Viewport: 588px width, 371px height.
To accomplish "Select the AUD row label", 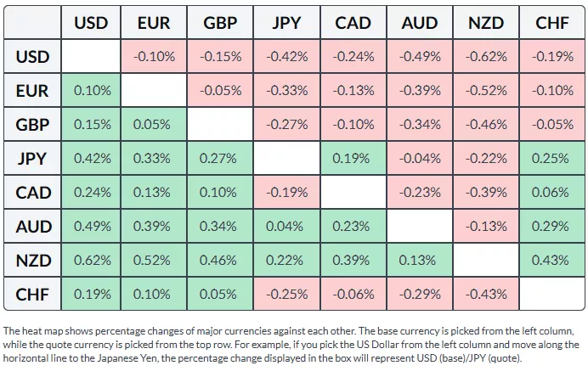I will point(33,227).
